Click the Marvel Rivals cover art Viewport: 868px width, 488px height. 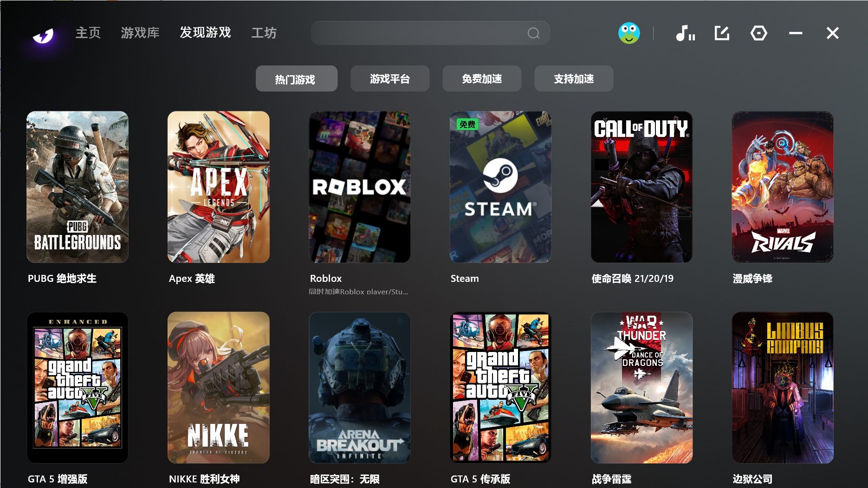[783, 187]
